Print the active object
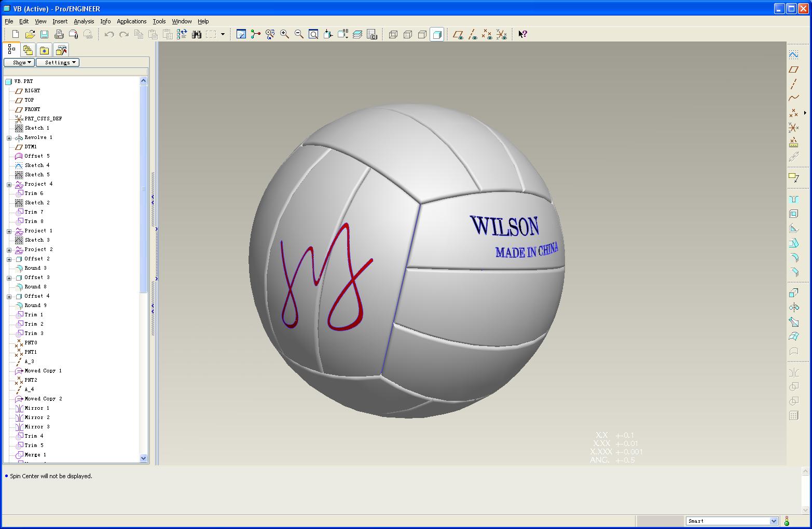Viewport: 812px width, 529px height. click(x=59, y=34)
